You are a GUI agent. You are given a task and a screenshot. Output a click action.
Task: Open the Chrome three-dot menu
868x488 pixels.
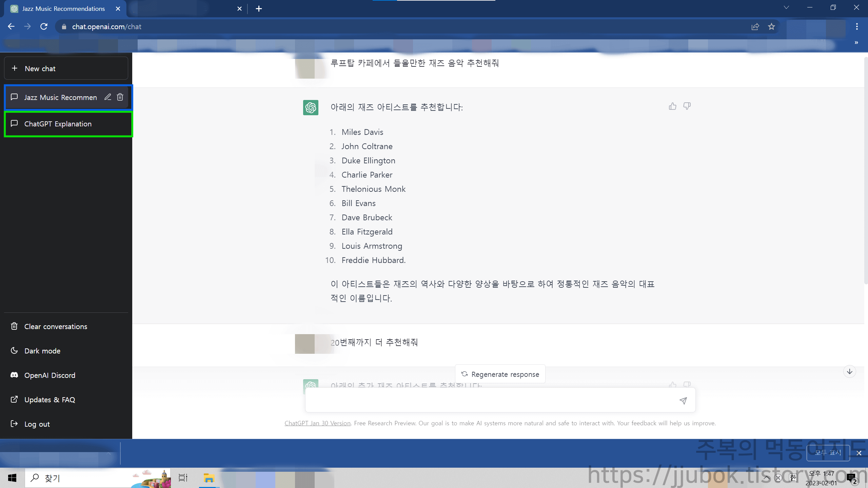coord(857,27)
